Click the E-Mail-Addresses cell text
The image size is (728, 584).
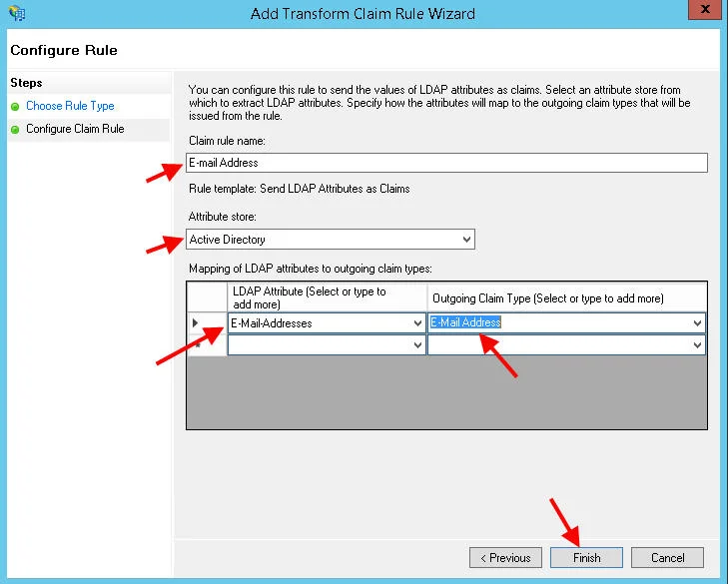click(272, 323)
